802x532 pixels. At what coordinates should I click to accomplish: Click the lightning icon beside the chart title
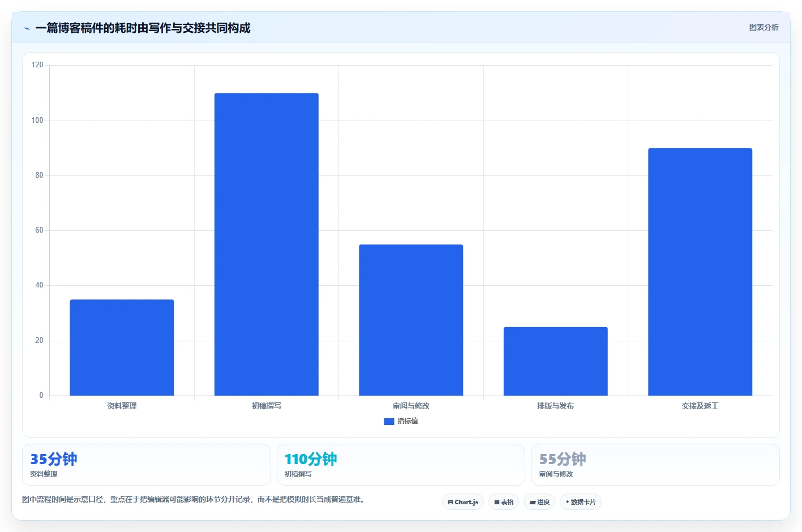coord(27,28)
